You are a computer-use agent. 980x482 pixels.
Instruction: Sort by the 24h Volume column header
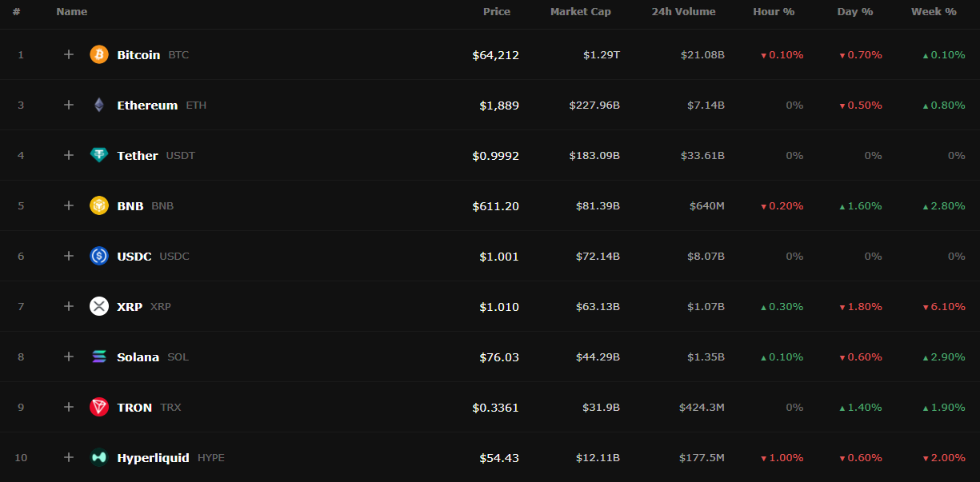[684, 12]
